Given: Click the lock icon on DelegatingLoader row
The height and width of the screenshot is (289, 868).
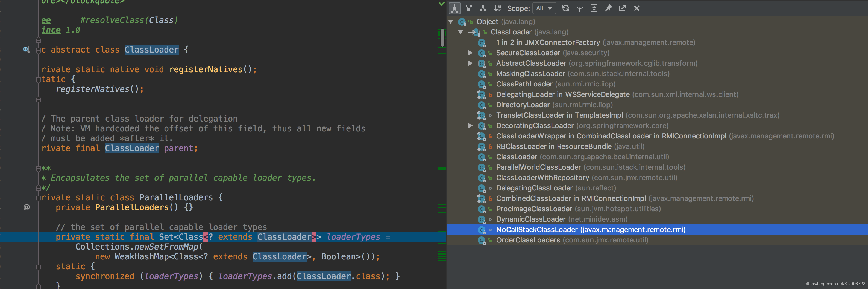Looking at the screenshot, I should click(491, 95).
